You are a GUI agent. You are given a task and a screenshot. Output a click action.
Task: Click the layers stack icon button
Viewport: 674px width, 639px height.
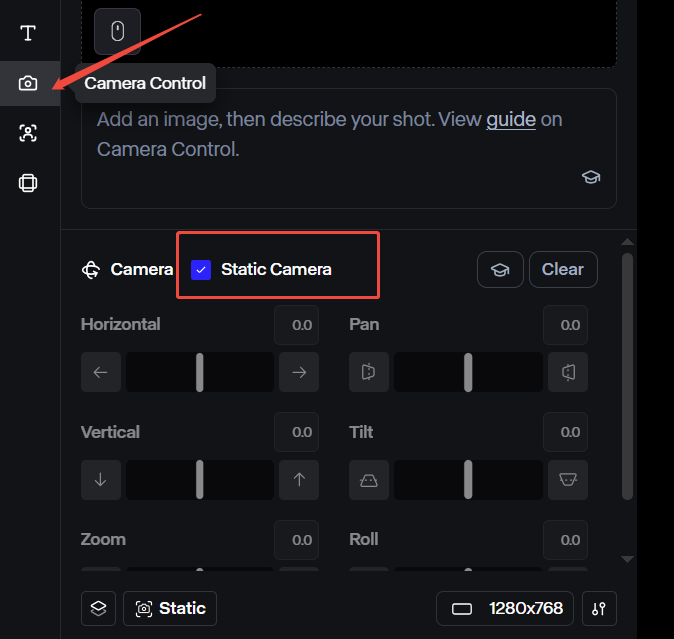tap(98, 608)
